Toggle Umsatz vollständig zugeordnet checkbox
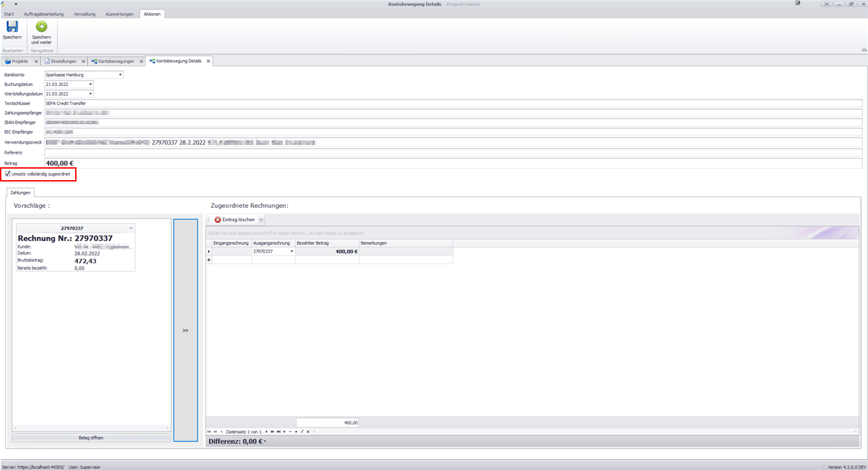The height and width of the screenshot is (470, 868). (x=8, y=174)
